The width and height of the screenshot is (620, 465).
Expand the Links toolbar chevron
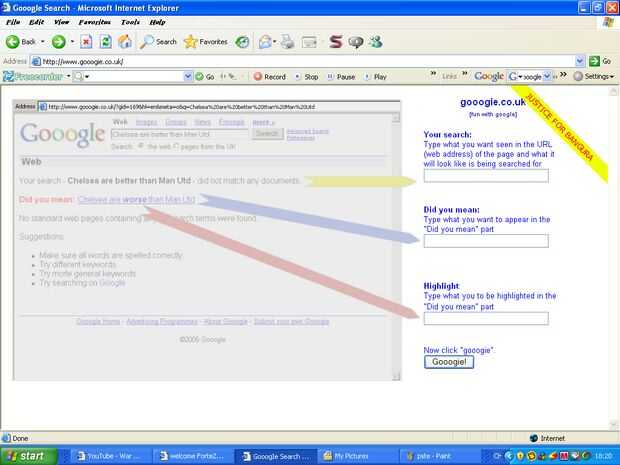pyautogui.click(x=465, y=74)
